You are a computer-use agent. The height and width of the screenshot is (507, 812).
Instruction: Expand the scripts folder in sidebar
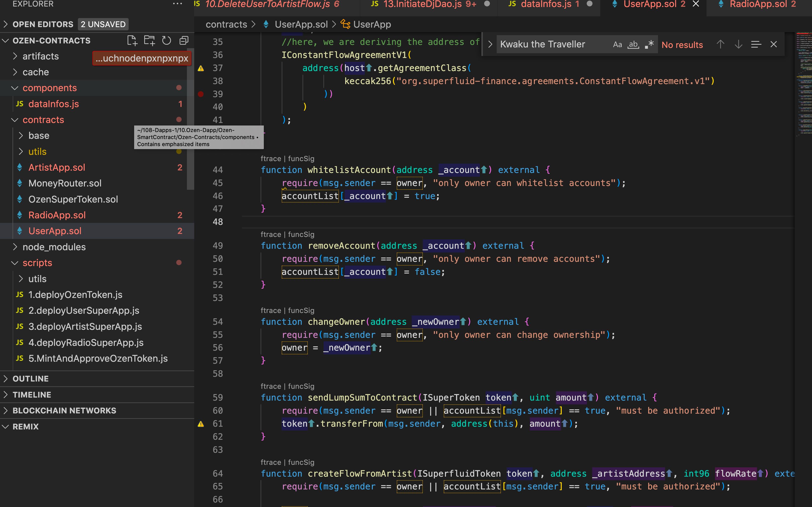point(15,262)
